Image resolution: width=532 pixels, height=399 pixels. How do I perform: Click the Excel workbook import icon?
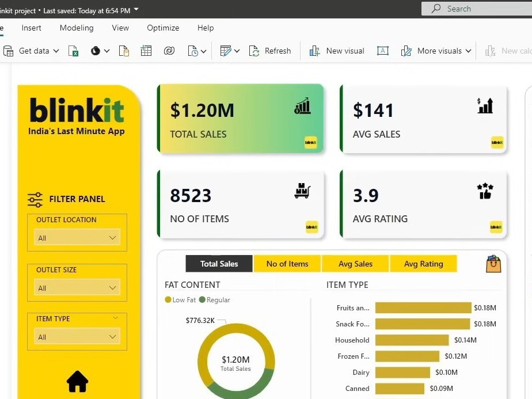(74, 51)
